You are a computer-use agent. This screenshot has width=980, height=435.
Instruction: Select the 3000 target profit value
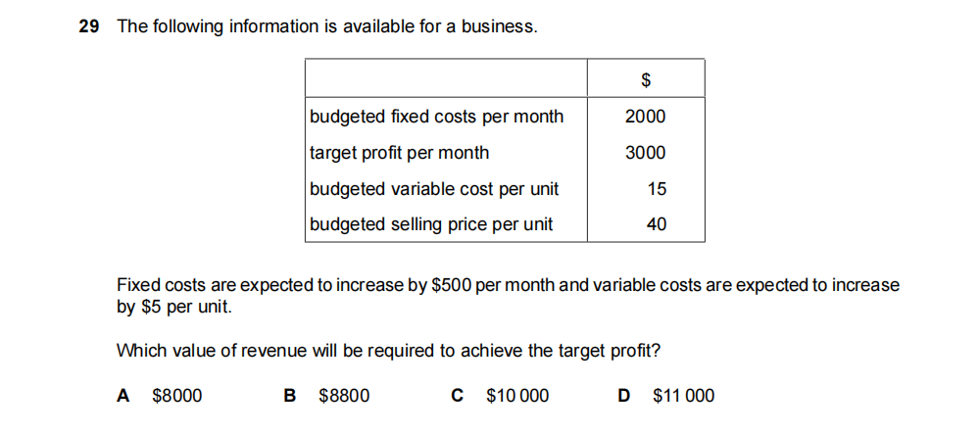pyautogui.click(x=645, y=153)
